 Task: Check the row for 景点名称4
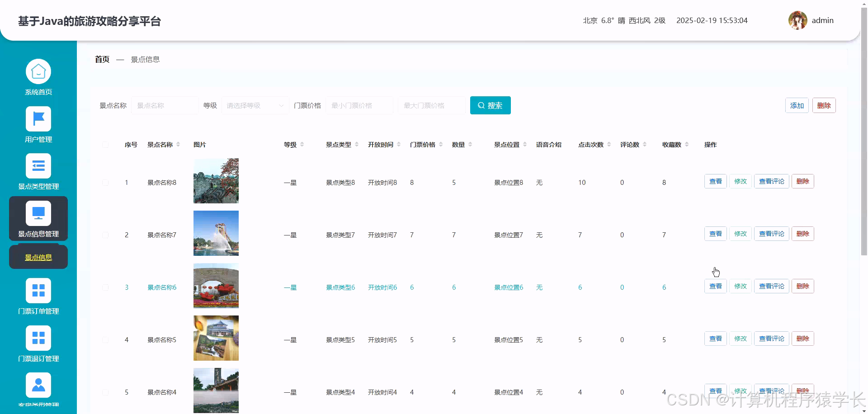(x=105, y=392)
